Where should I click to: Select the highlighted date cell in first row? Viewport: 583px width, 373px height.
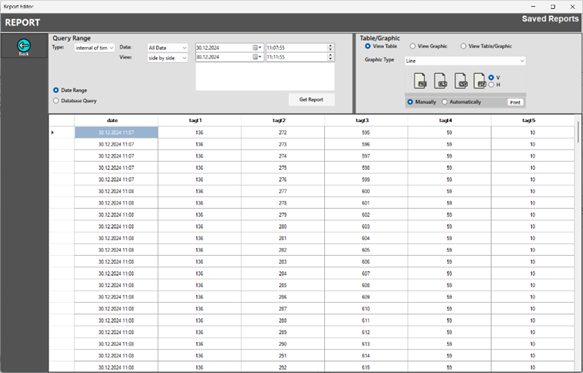pyautogui.click(x=116, y=132)
